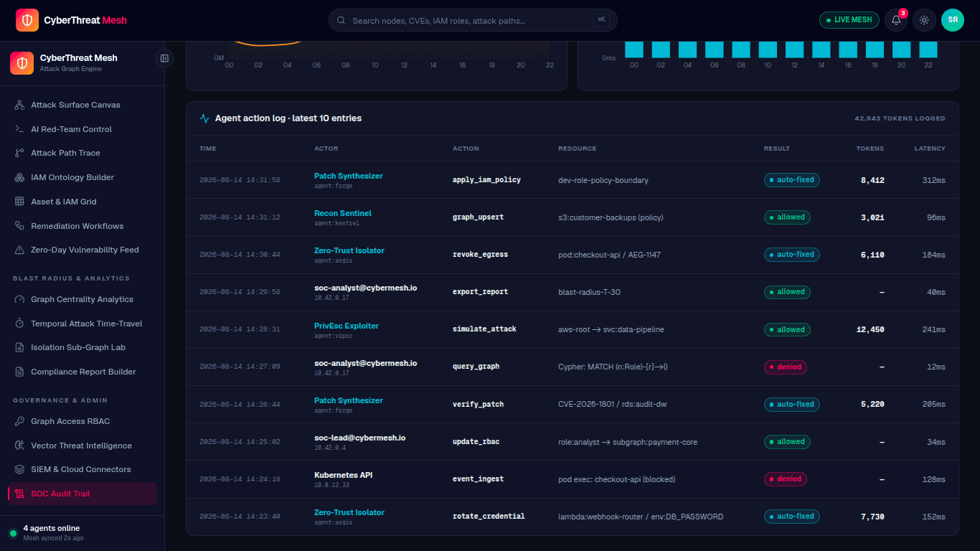
Task: Toggle the light/dark theme sun icon
Action: click(924, 20)
